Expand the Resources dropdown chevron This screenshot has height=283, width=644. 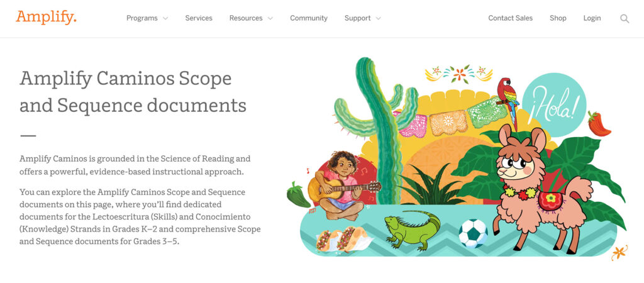tap(270, 18)
